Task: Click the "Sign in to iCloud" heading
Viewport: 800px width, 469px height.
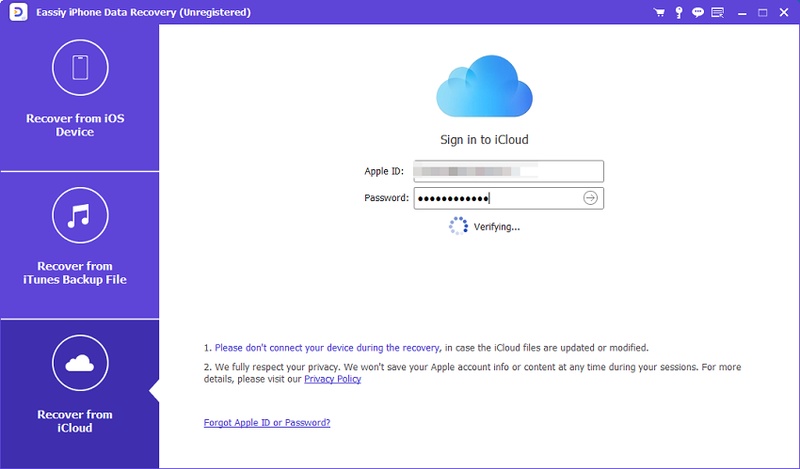Action: coord(484,139)
